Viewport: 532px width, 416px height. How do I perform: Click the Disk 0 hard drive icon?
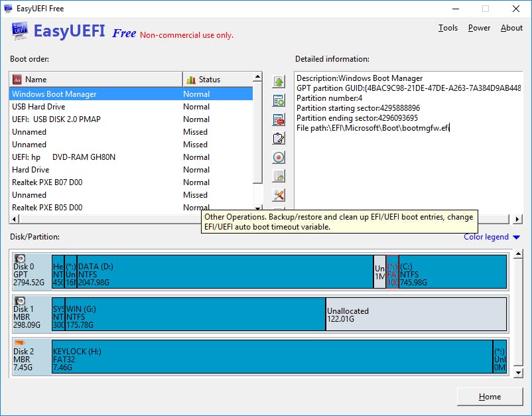click(x=20, y=258)
